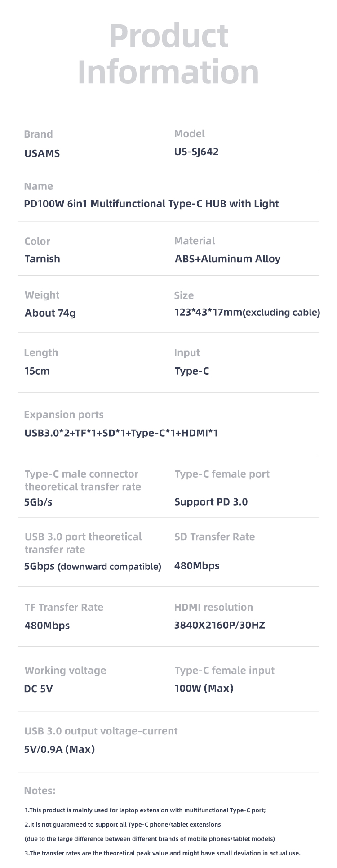Select the 5Gbps downward compatible value
This screenshot has width=337, height=868.
[93, 566]
